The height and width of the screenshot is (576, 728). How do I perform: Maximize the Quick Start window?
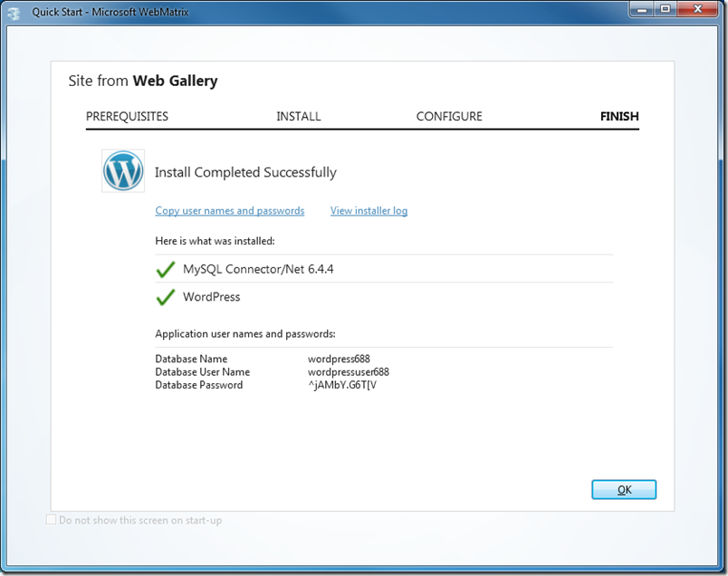coord(666,9)
